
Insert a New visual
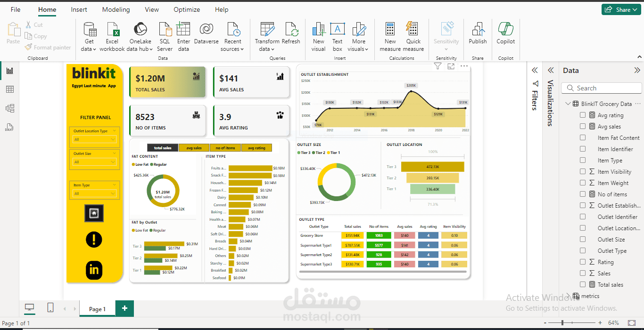pyautogui.click(x=319, y=37)
